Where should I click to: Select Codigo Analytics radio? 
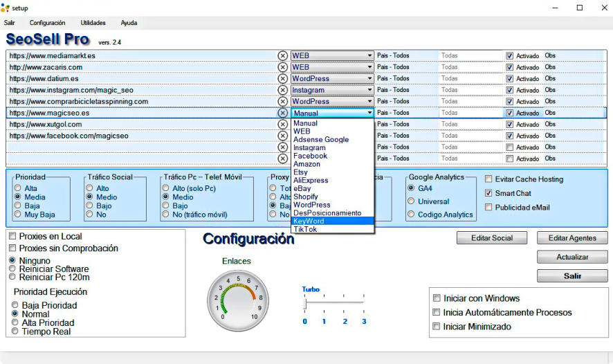point(411,215)
